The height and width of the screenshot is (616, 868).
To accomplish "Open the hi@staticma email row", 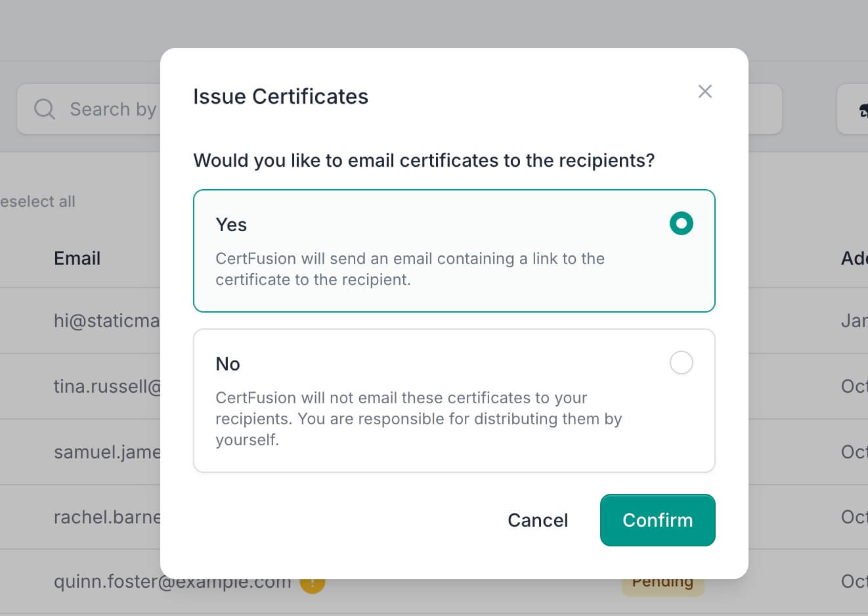I will (x=106, y=320).
